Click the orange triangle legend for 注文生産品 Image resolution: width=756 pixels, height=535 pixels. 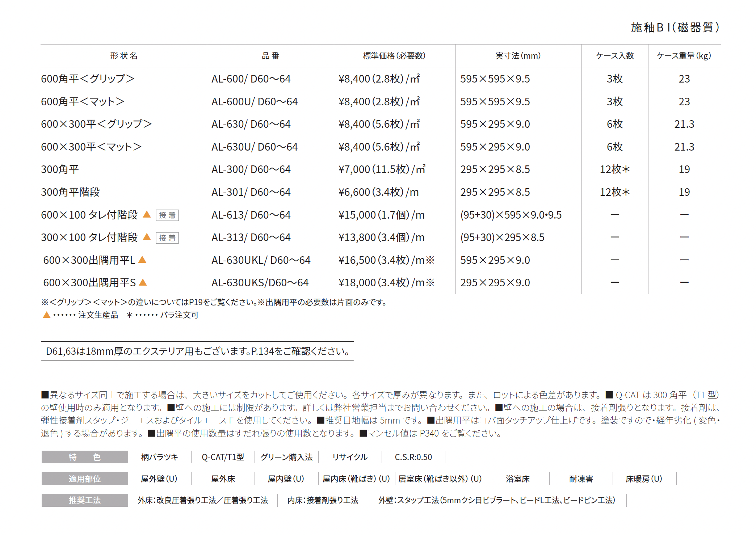click(x=47, y=315)
